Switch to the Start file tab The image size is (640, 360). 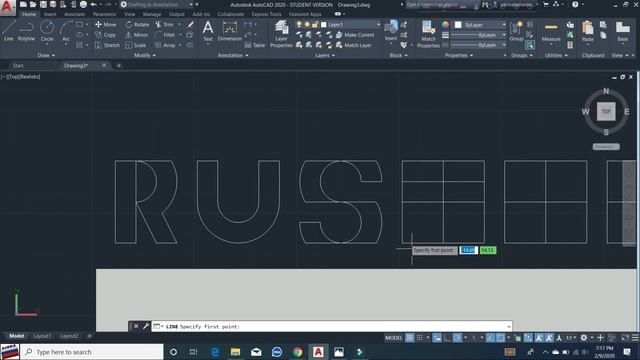[x=18, y=65]
